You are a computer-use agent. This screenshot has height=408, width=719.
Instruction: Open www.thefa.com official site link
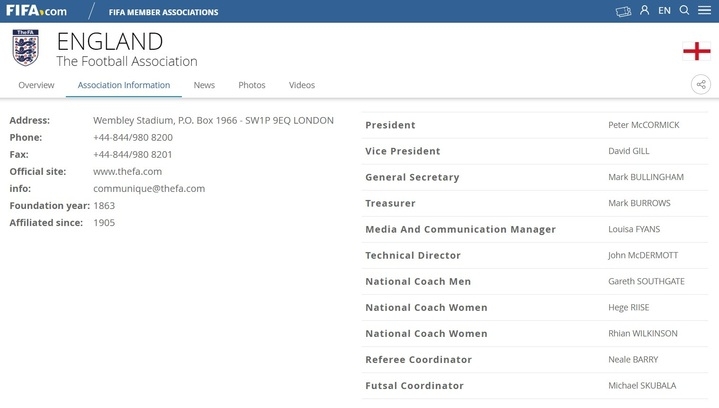click(x=127, y=171)
